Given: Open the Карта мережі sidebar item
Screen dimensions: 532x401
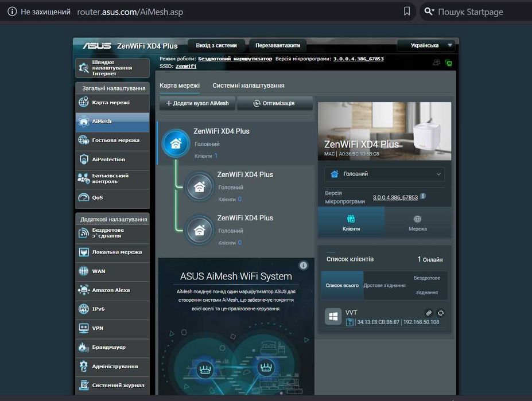Looking at the screenshot, I should [x=112, y=103].
